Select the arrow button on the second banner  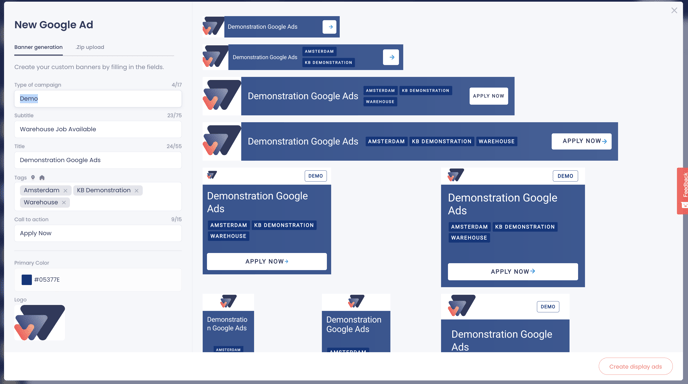(391, 57)
